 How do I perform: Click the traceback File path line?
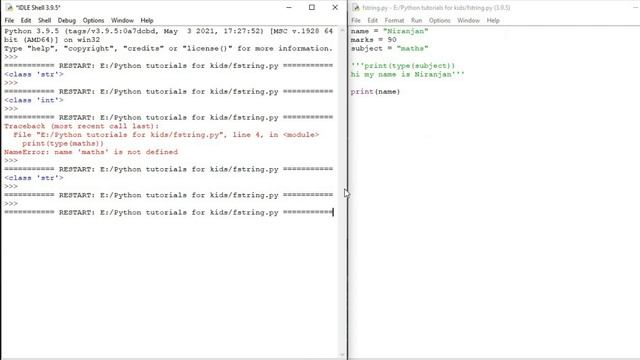pyautogui.click(x=166, y=135)
